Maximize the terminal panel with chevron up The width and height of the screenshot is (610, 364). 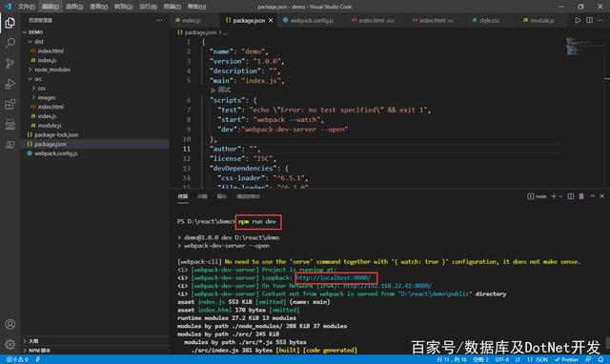click(x=592, y=196)
